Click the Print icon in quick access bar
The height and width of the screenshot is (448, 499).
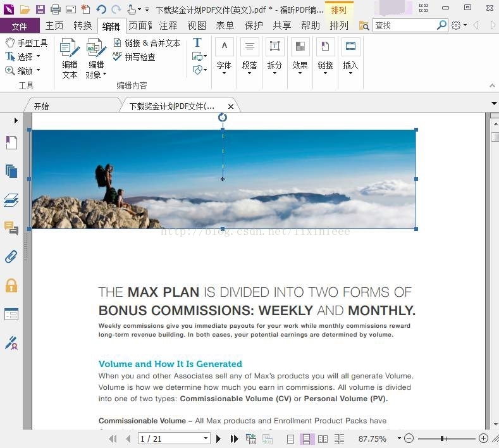[x=56, y=9]
